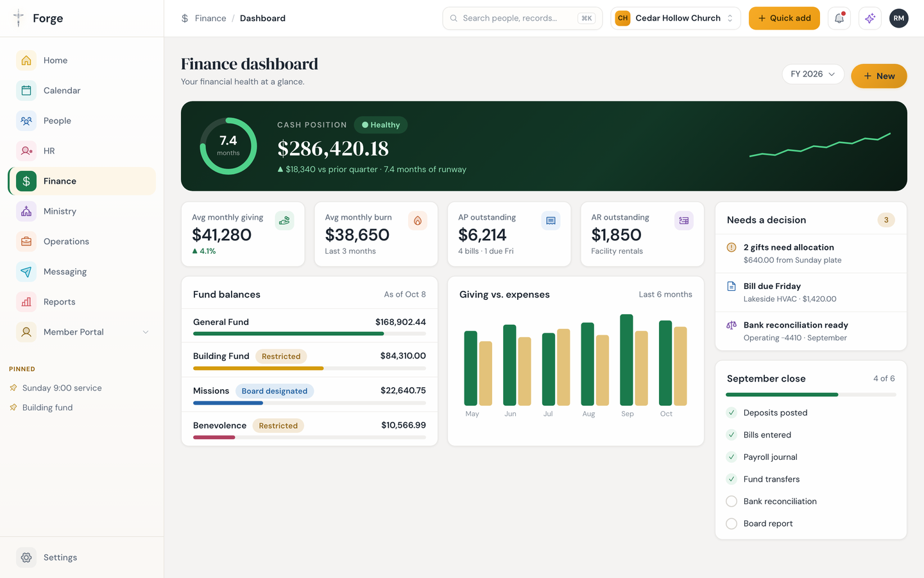Click the bank reconciliation scales icon
Viewport: 924px width, 578px height.
pyautogui.click(x=732, y=325)
